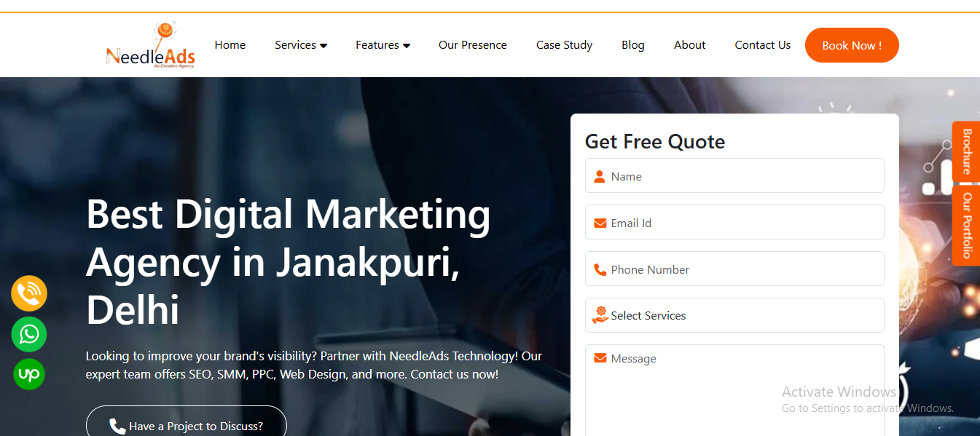Click the envelope icon beside Email Id
The width and height of the screenshot is (980, 436).
tap(600, 223)
